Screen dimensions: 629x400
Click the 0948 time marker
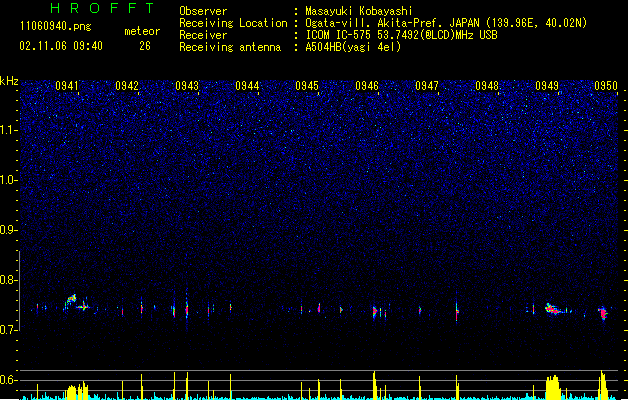coord(487,86)
